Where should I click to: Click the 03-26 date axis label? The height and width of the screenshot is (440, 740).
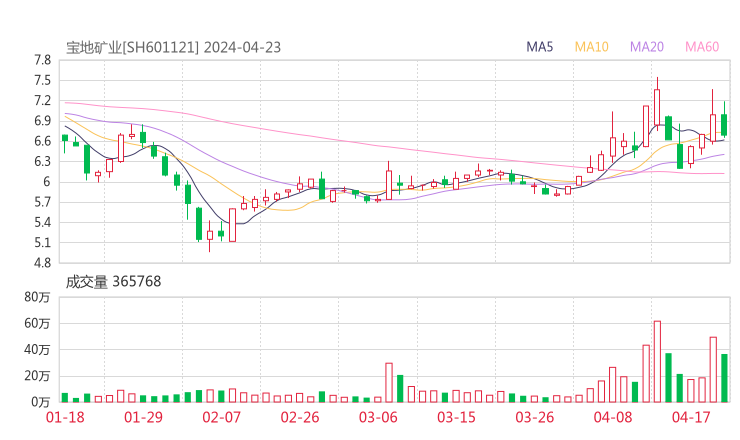pos(534,417)
